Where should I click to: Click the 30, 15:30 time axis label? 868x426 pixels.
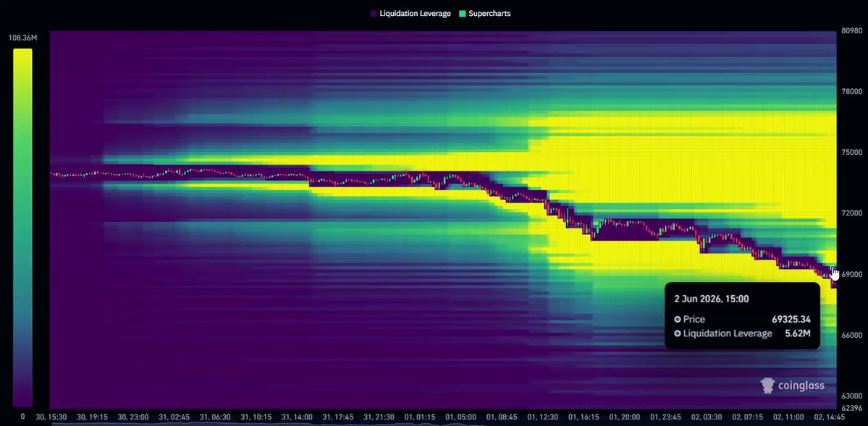coord(51,417)
